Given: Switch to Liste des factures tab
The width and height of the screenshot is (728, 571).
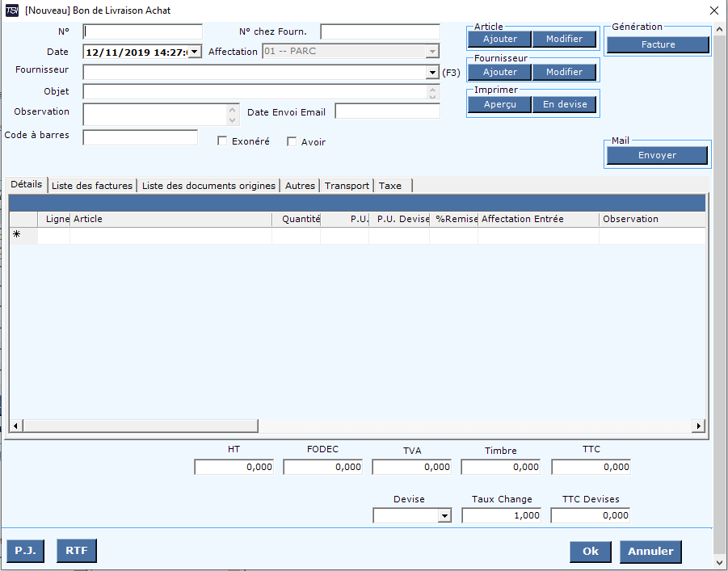Looking at the screenshot, I should click(91, 186).
